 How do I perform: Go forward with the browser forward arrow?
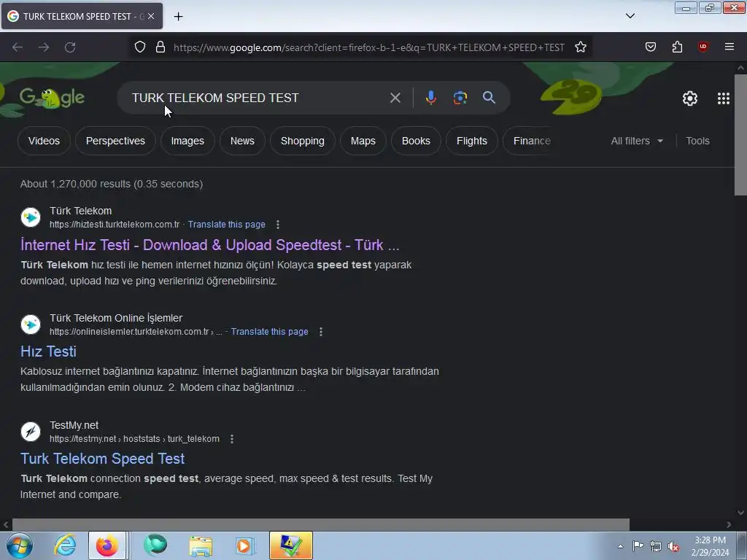coord(44,47)
